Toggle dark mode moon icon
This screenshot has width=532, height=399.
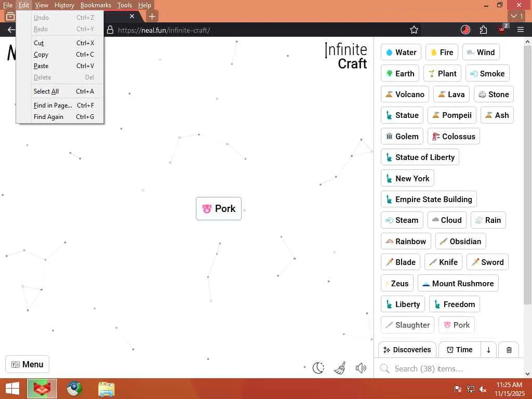[x=318, y=368]
